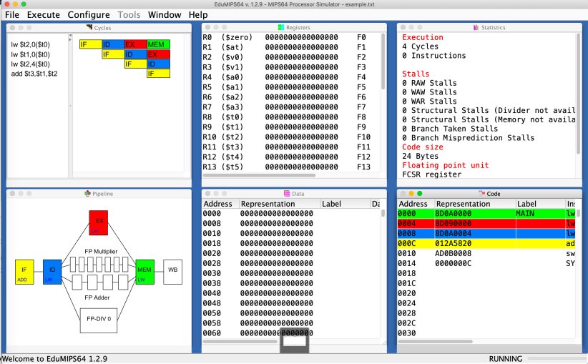Click the Pipeline panel title icon
Screen dimensions: 588x364
87,194
